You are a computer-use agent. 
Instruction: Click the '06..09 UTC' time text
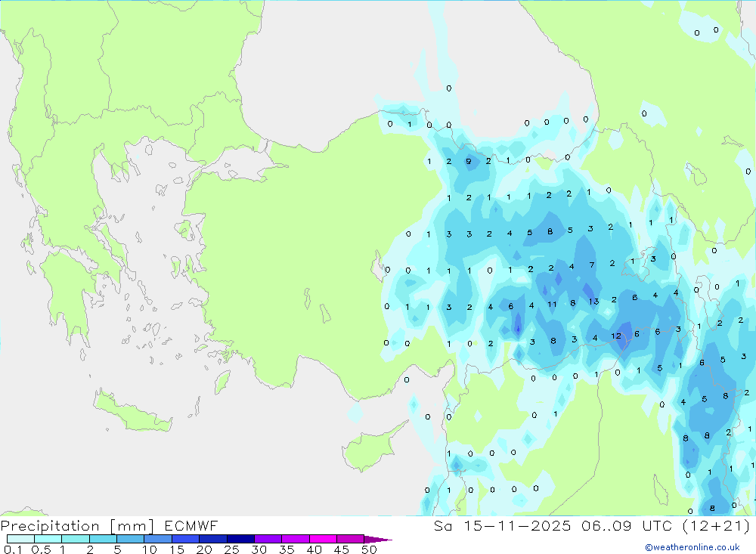[x=626, y=526]
